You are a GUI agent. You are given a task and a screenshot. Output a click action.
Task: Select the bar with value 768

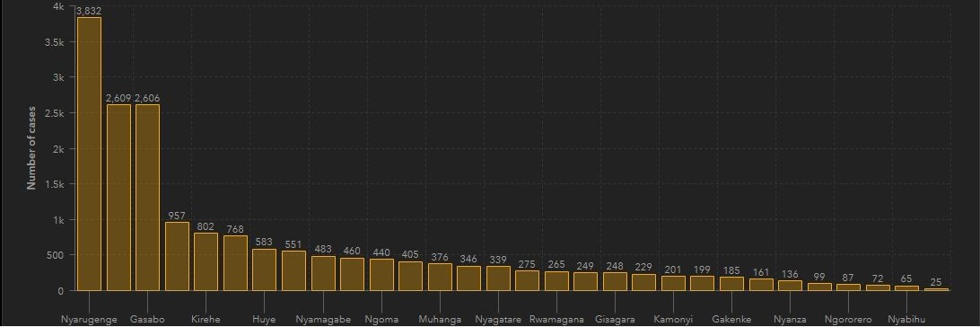[236, 263]
